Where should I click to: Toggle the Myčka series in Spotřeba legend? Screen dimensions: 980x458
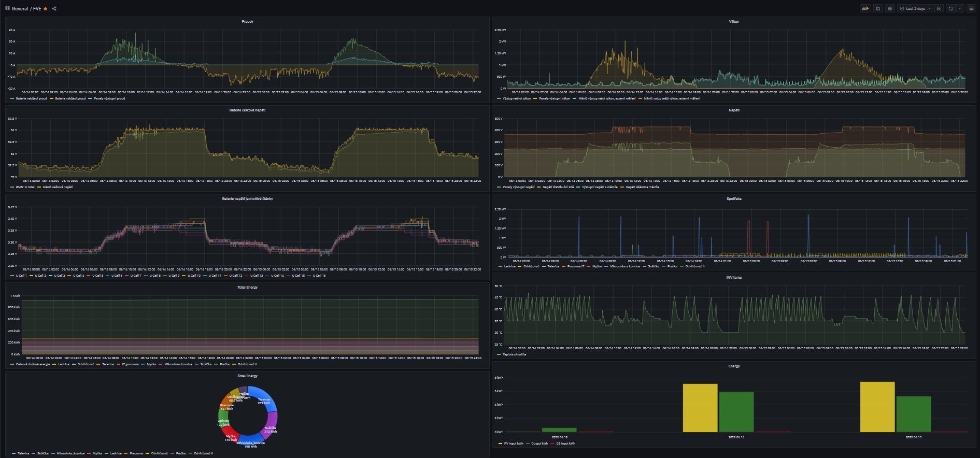click(x=596, y=266)
